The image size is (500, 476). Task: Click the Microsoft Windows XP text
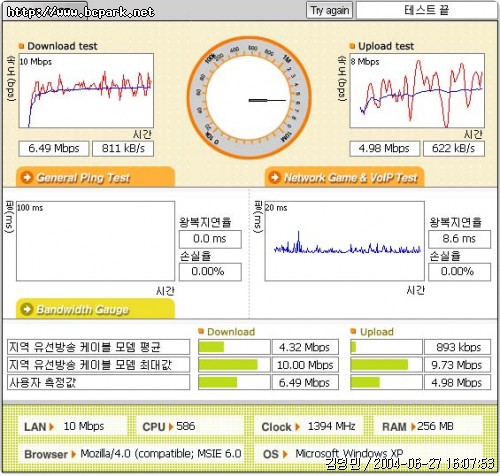tap(349, 454)
